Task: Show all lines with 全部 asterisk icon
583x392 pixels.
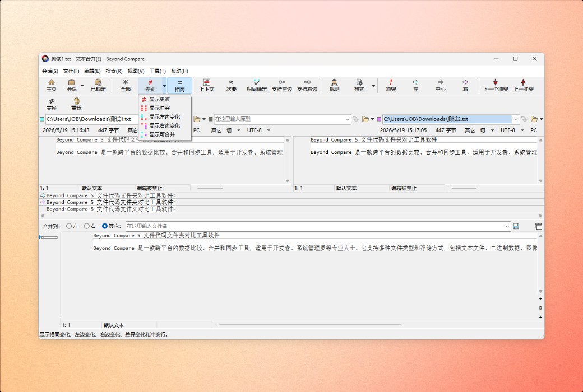Action: (x=126, y=85)
